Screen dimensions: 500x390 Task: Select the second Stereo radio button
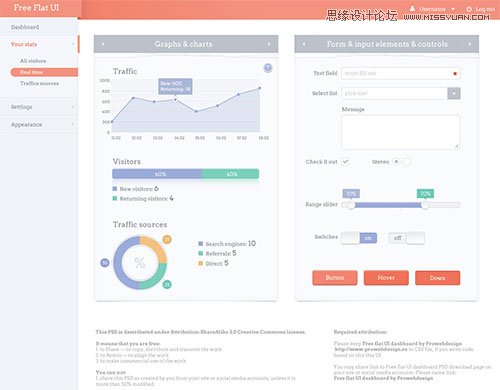(407, 162)
